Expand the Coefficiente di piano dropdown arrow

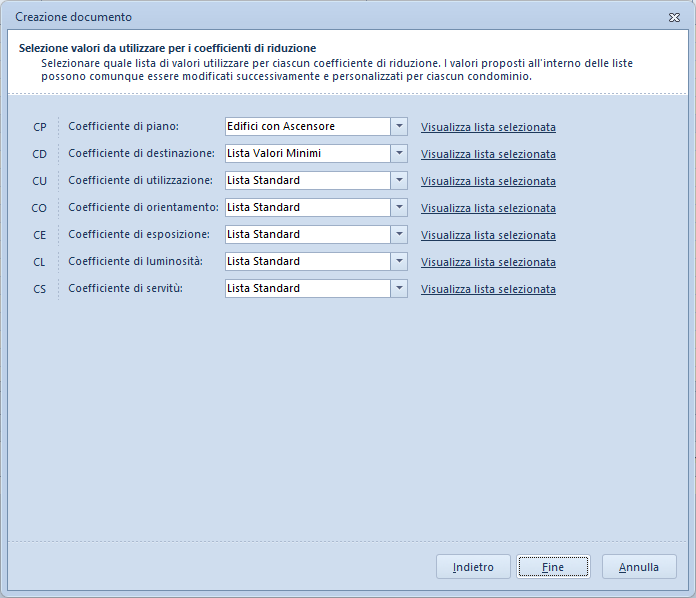[x=399, y=127]
